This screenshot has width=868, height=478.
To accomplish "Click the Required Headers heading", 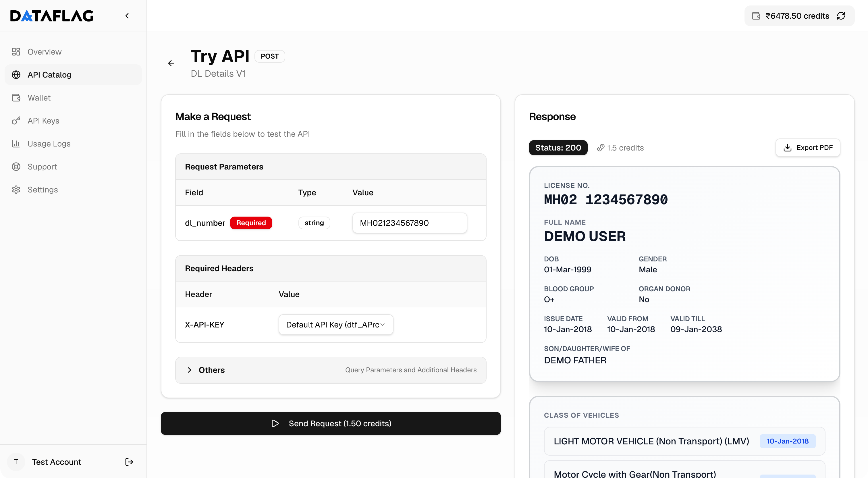I will click(x=219, y=268).
